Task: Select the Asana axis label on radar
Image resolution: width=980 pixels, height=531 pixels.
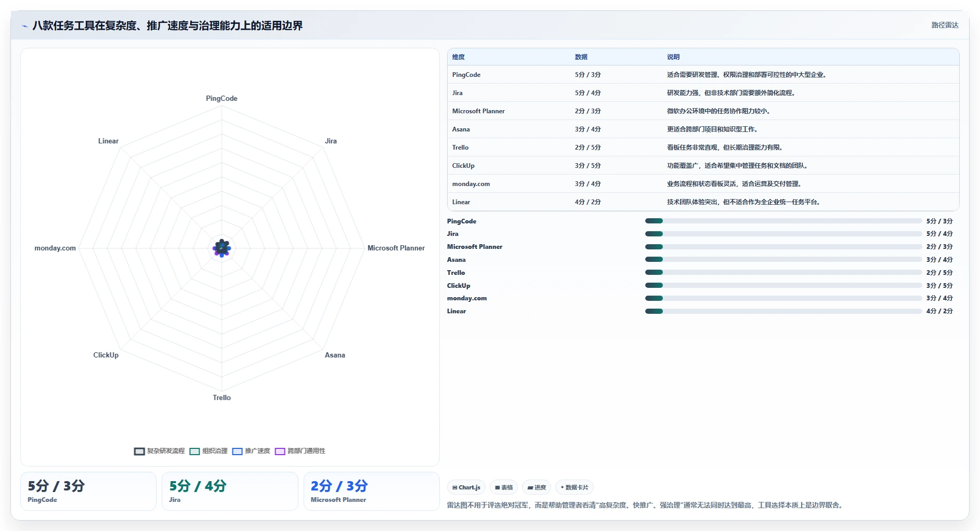Action: point(335,355)
